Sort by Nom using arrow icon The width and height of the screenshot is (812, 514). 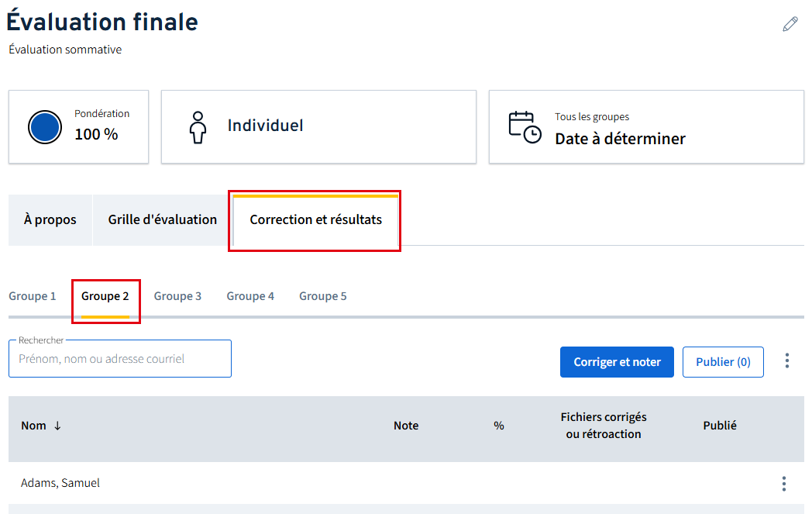pos(57,426)
